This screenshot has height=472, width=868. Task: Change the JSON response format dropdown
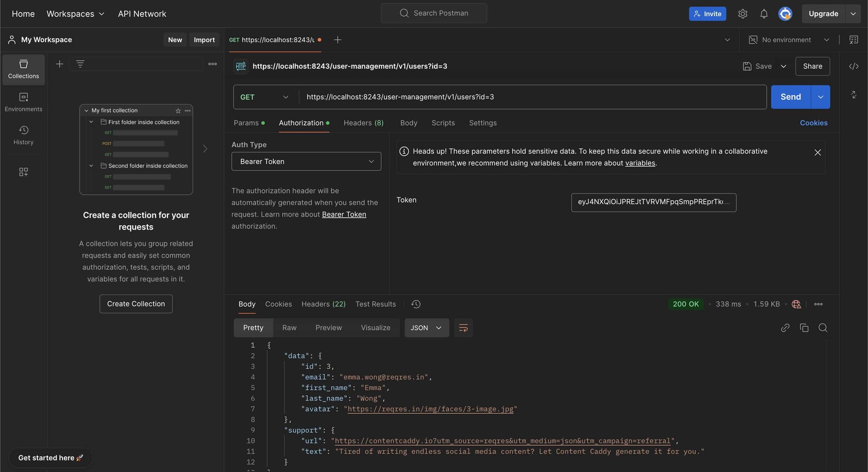click(x=426, y=328)
